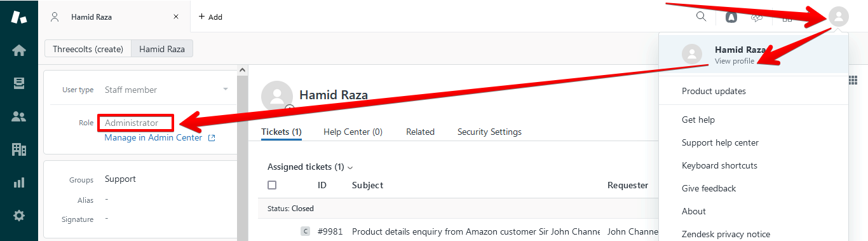Open the Zendesk products grid icon
This screenshot has height=241, width=868.
(x=787, y=17)
